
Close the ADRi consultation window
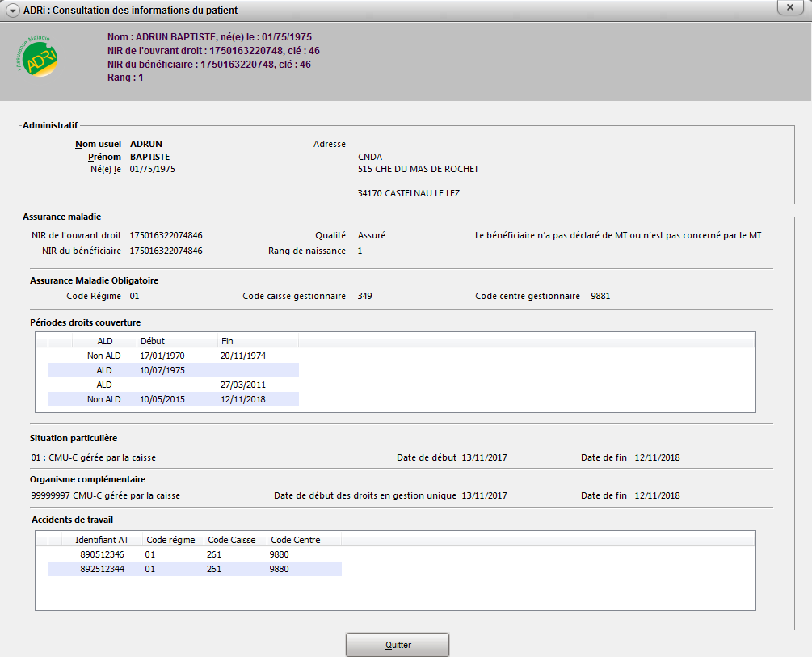(x=789, y=8)
